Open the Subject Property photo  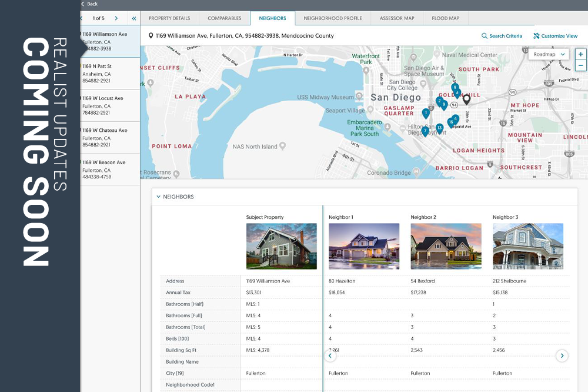pyautogui.click(x=282, y=246)
